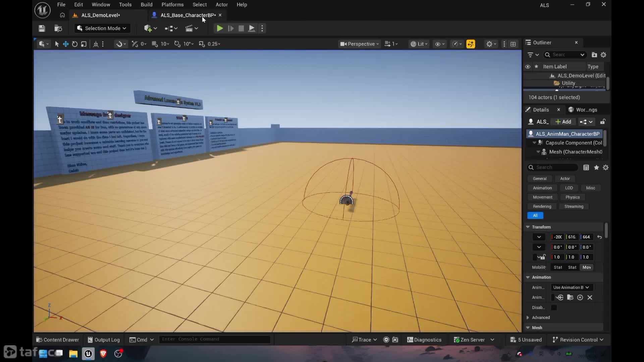Image resolution: width=644 pixels, height=362 pixels.
Task: Click the Details search field
Action: click(553, 168)
